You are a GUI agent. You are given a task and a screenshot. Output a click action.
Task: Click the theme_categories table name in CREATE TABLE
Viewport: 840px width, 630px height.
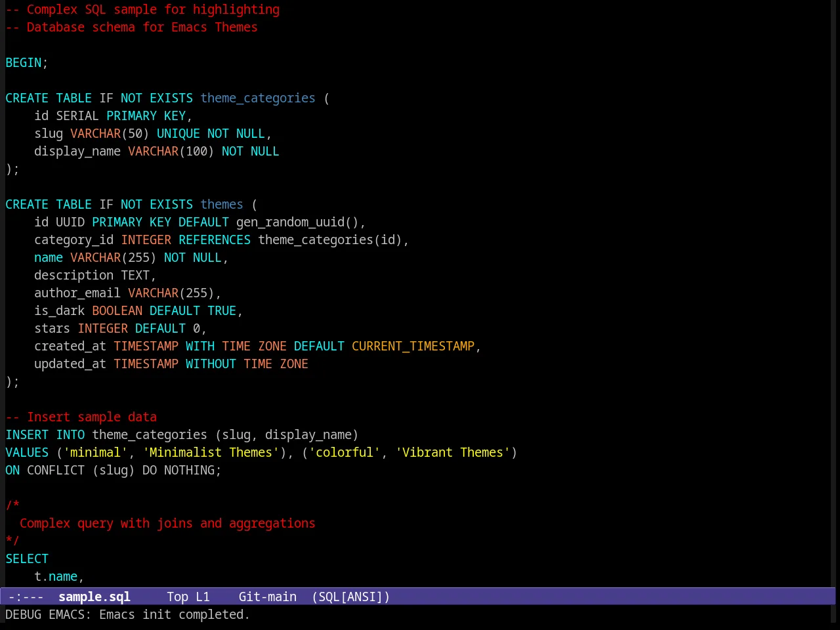[258, 98]
